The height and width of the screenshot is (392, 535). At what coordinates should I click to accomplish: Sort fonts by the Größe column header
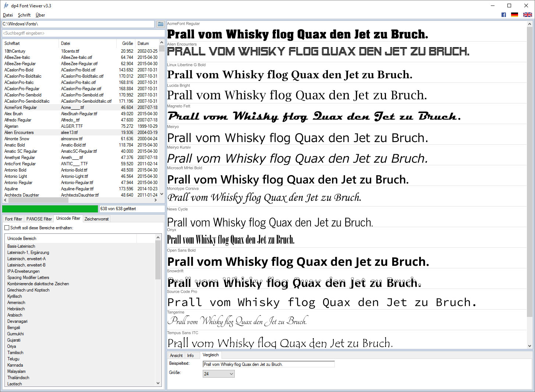[x=127, y=43]
